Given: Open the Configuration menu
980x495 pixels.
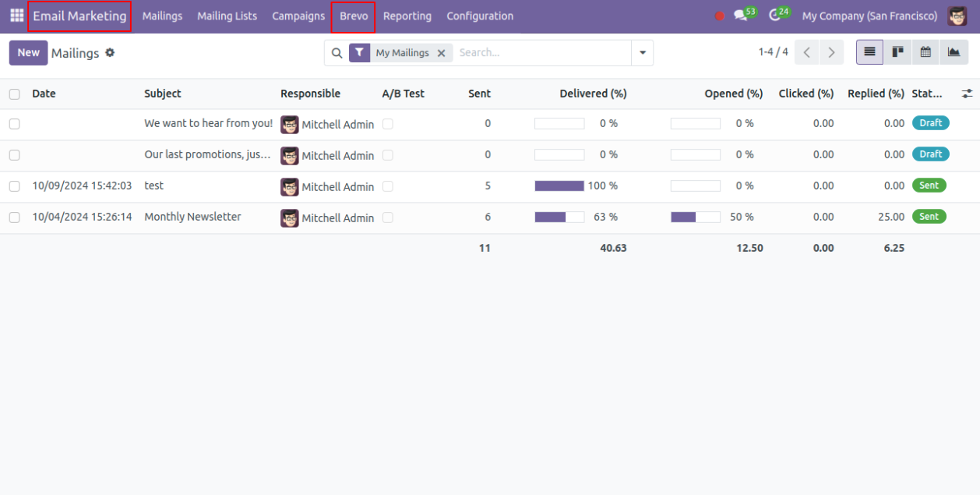Looking at the screenshot, I should [480, 16].
